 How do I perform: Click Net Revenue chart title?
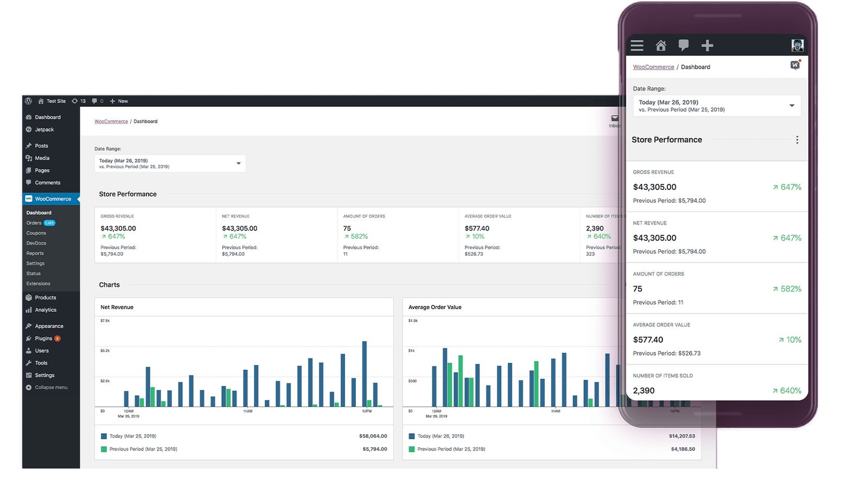click(117, 307)
